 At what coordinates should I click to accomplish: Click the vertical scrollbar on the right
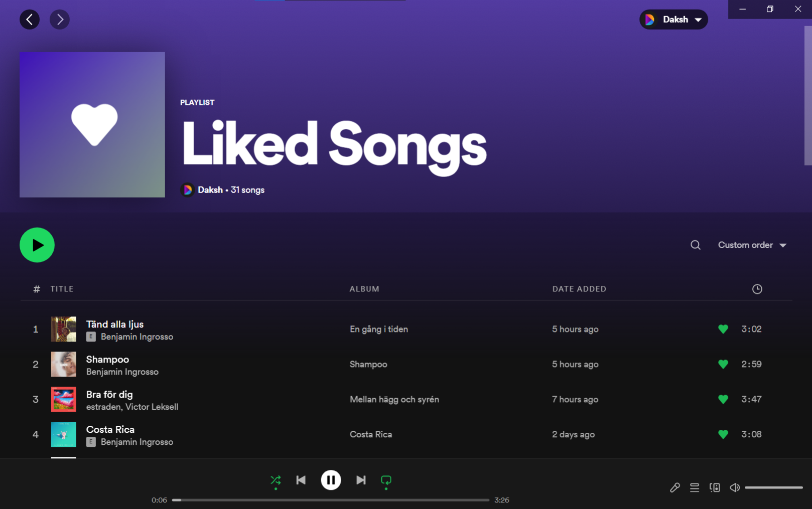(808, 95)
